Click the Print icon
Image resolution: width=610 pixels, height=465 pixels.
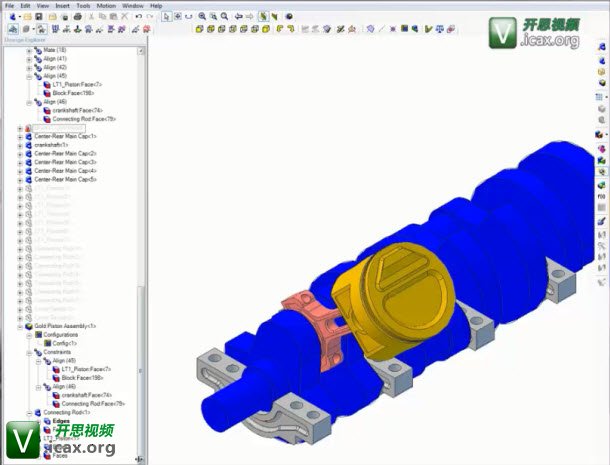click(78, 17)
